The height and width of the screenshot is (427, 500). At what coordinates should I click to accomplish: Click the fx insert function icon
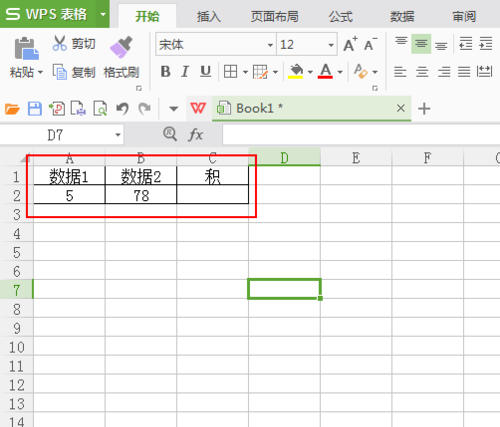click(x=195, y=135)
